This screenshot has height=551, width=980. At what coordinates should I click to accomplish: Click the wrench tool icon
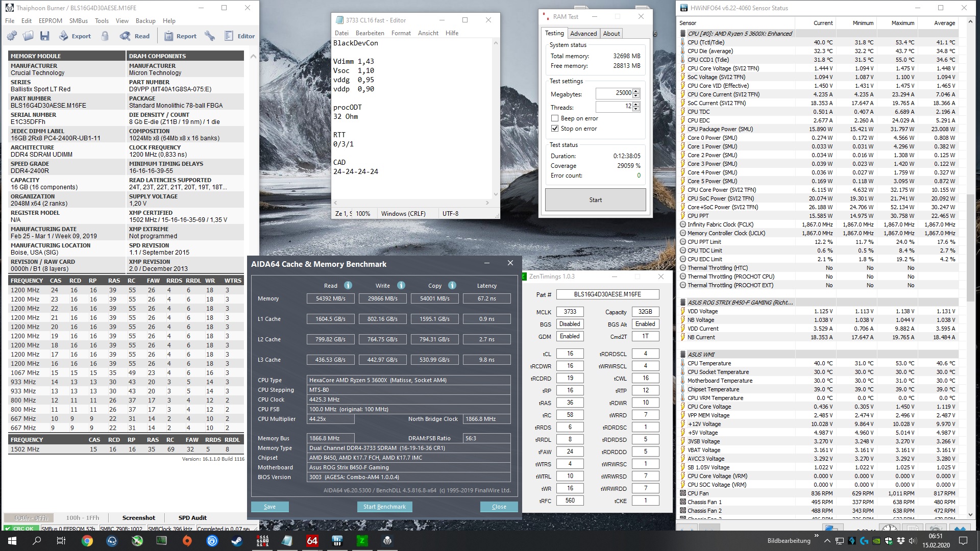[209, 36]
